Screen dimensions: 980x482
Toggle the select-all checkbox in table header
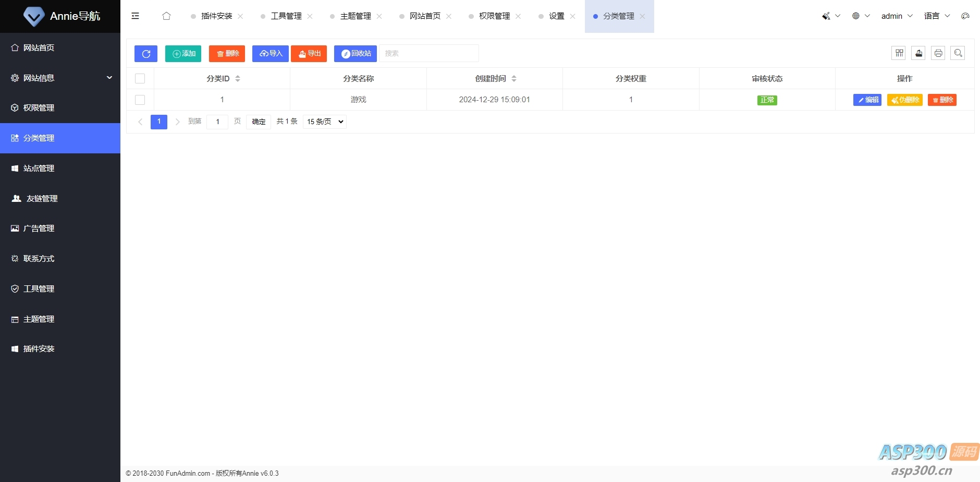[140, 79]
